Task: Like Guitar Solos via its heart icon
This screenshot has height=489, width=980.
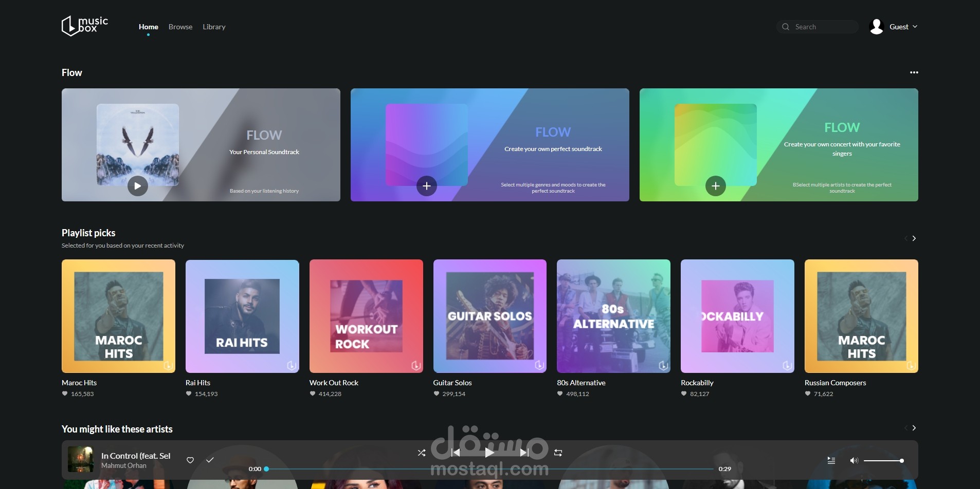Action: [x=437, y=393]
